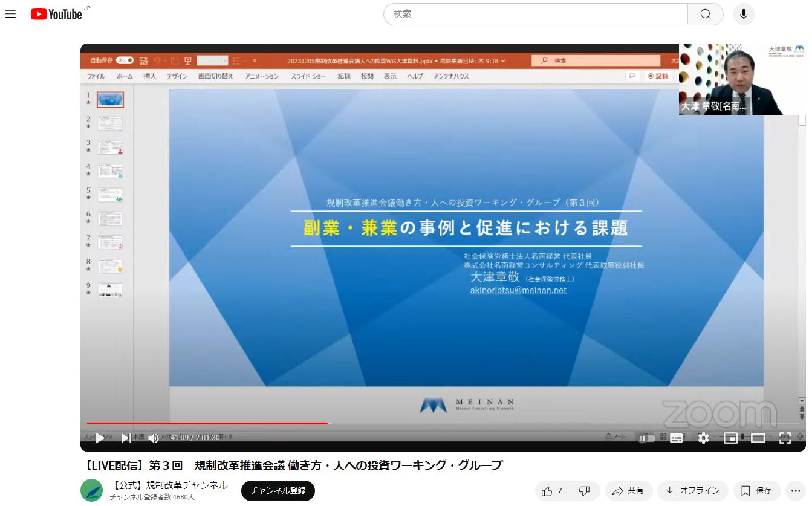Enable theater mode view
Screen dimensions: 812x506
coord(758,438)
